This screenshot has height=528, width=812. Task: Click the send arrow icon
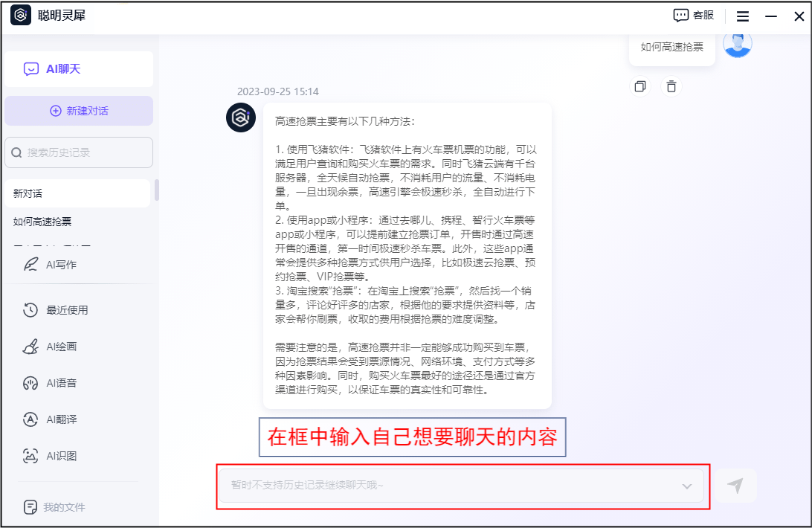(x=735, y=486)
